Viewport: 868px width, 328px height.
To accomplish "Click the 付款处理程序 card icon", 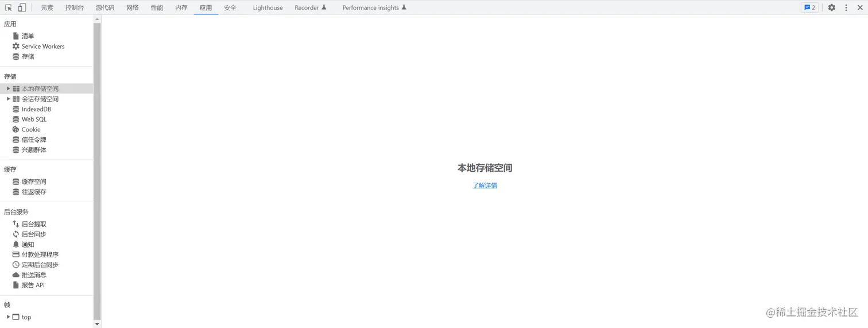I will point(16,254).
